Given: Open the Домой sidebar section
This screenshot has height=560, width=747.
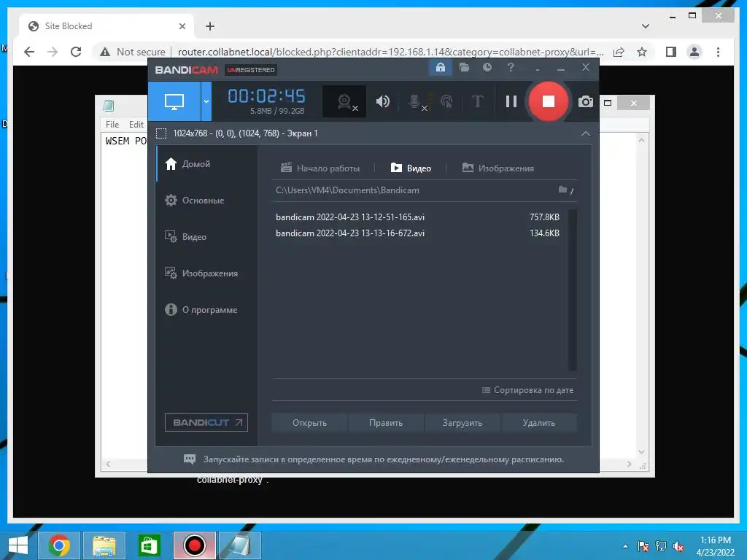Looking at the screenshot, I should click(x=207, y=164).
